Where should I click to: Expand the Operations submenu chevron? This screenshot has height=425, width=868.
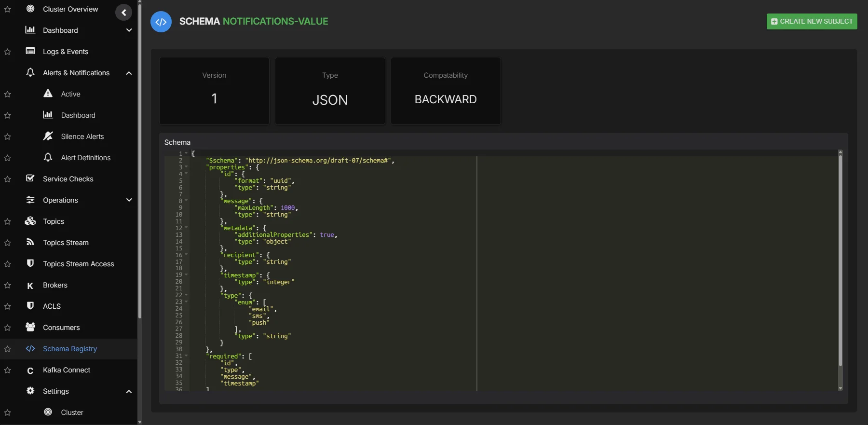click(129, 200)
